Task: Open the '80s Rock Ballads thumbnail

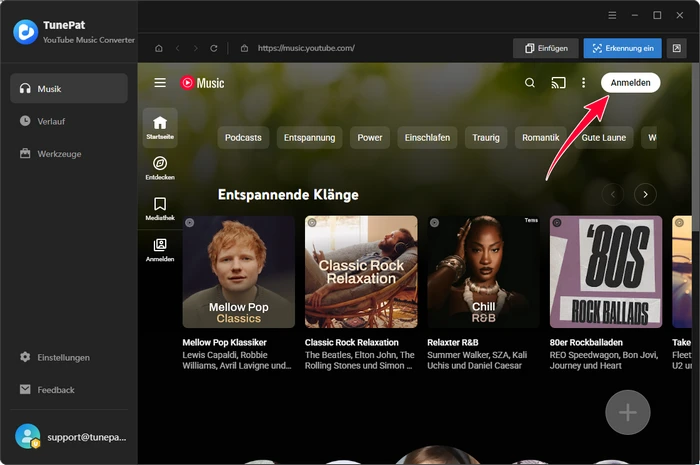Action: [x=606, y=272]
